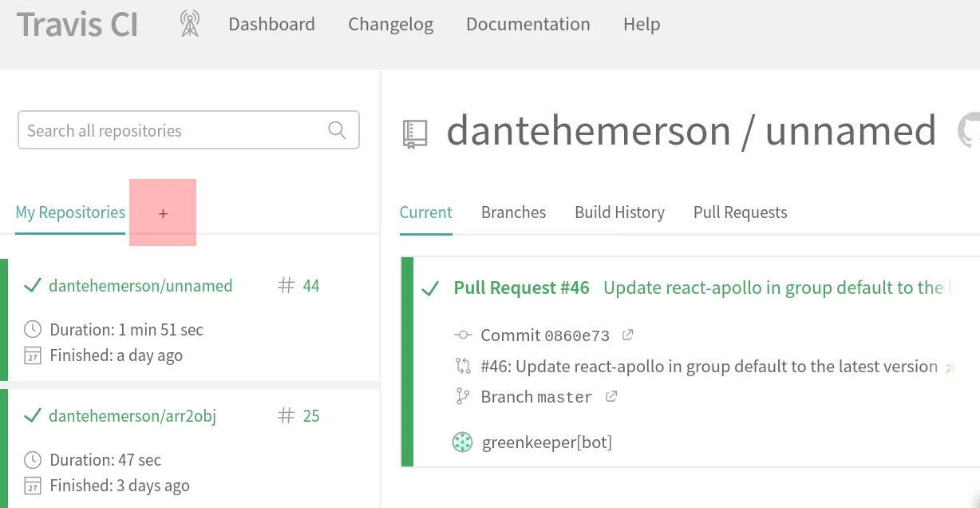Click the dantehemerson owner name in title
The height and width of the screenshot is (508, 980).
coord(588,131)
